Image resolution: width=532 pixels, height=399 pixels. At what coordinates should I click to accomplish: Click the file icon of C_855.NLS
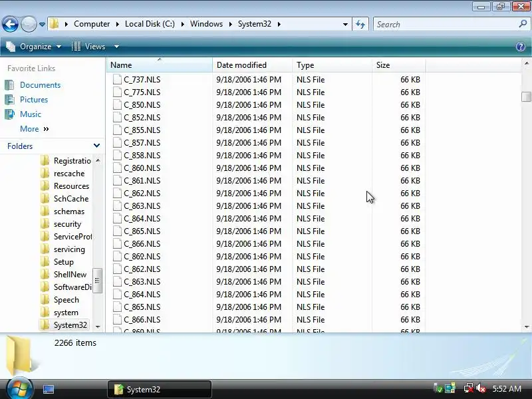pyautogui.click(x=117, y=130)
